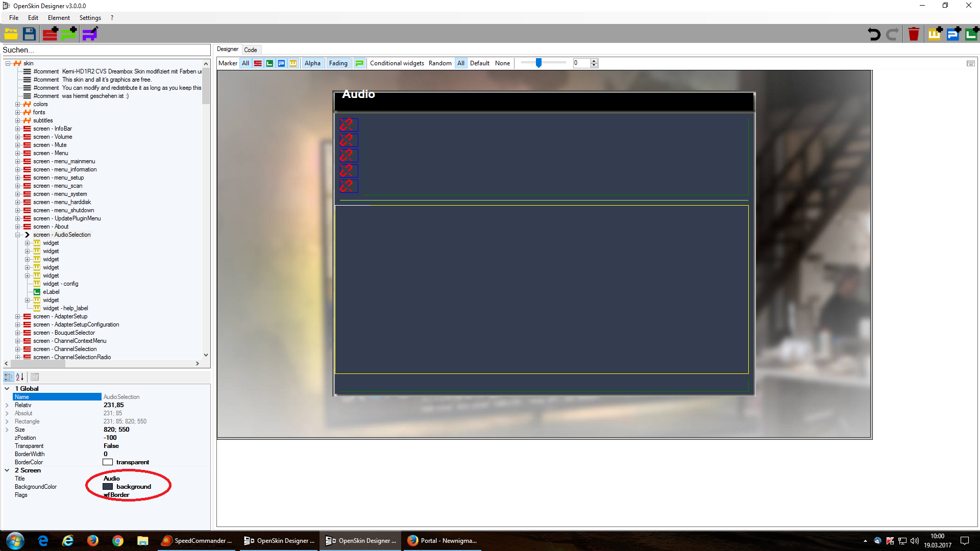Click the open skin folder icon
Viewport: 980px width, 551px height.
(x=11, y=34)
